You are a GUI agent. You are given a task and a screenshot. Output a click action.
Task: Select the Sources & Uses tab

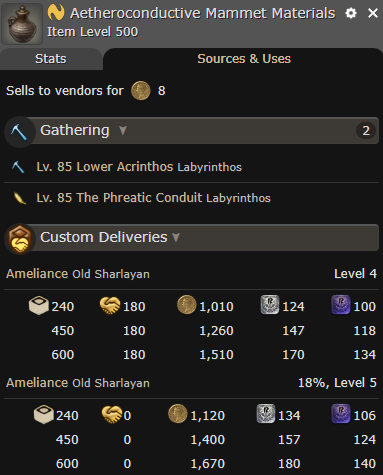pos(244,59)
